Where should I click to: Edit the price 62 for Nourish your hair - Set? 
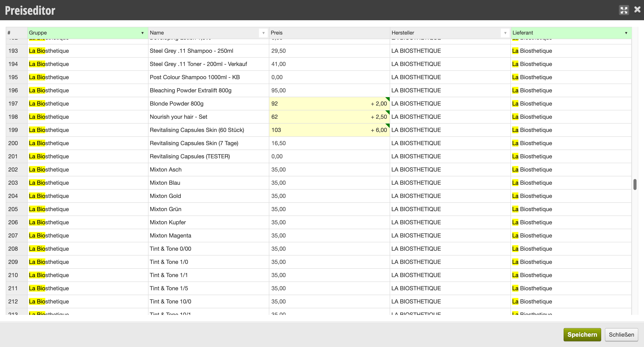click(x=329, y=117)
